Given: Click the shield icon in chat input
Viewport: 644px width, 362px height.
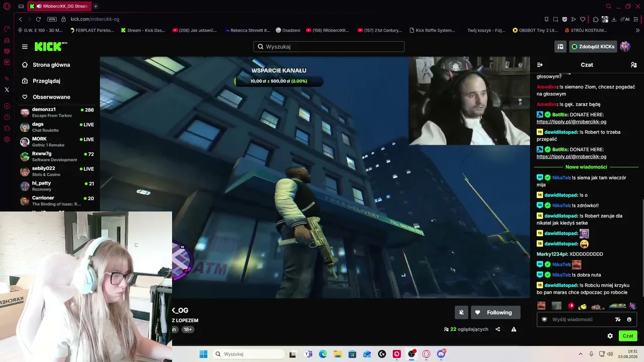Looking at the screenshot, I should tap(544, 319).
